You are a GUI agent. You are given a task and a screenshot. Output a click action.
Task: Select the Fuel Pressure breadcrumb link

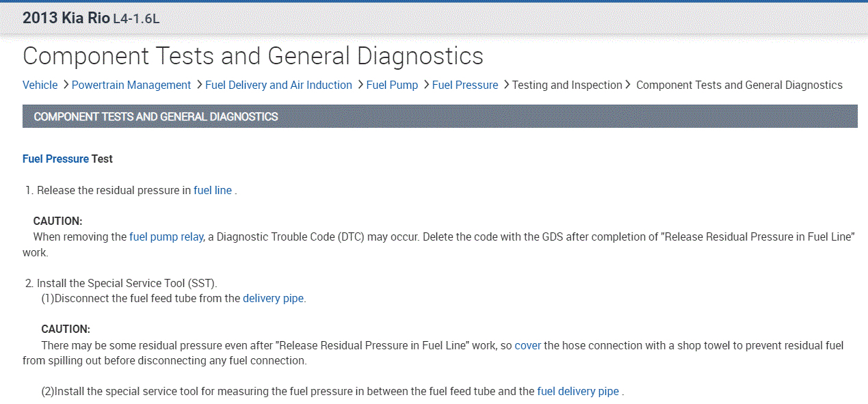tap(465, 85)
